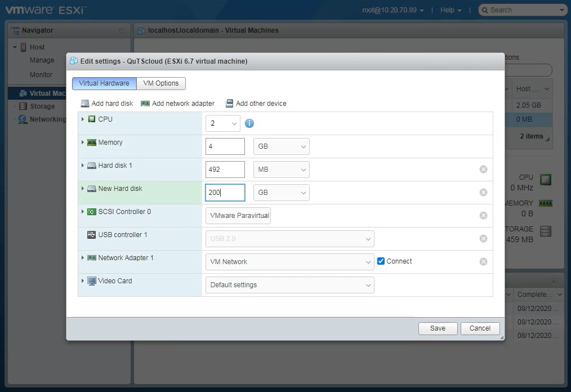
Task: Remove Hard disk 1 with its X icon
Action: tap(483, 169)
